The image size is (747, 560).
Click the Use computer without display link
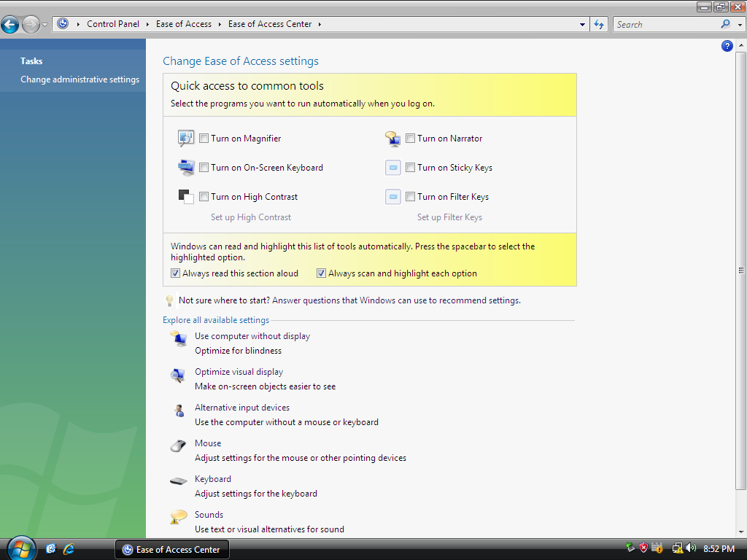pyautogui.click(x=252, y=336)
